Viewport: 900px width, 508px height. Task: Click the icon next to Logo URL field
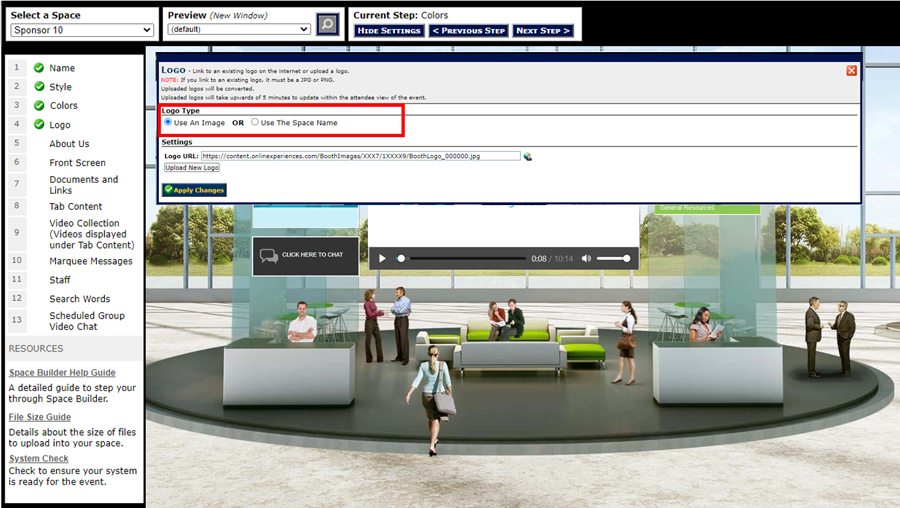tap(528, 157)
